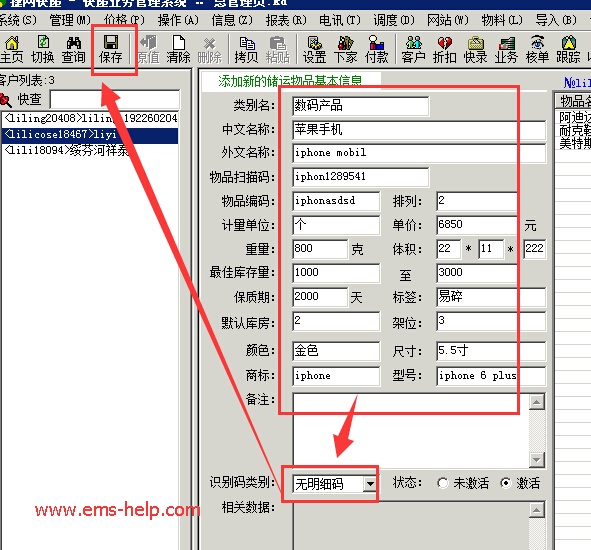Click the 跟踪 tracking toolbar icon
The image size is (591, 550).
pos(568,49)
